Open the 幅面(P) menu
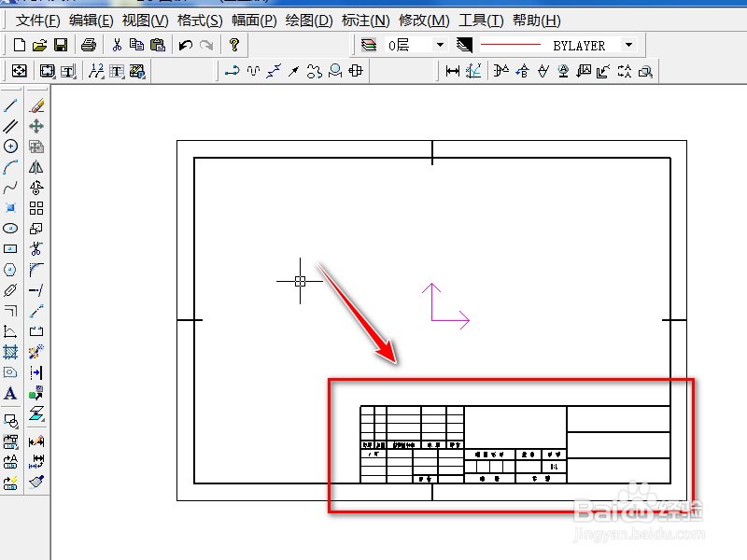 (x=254, y=21)
